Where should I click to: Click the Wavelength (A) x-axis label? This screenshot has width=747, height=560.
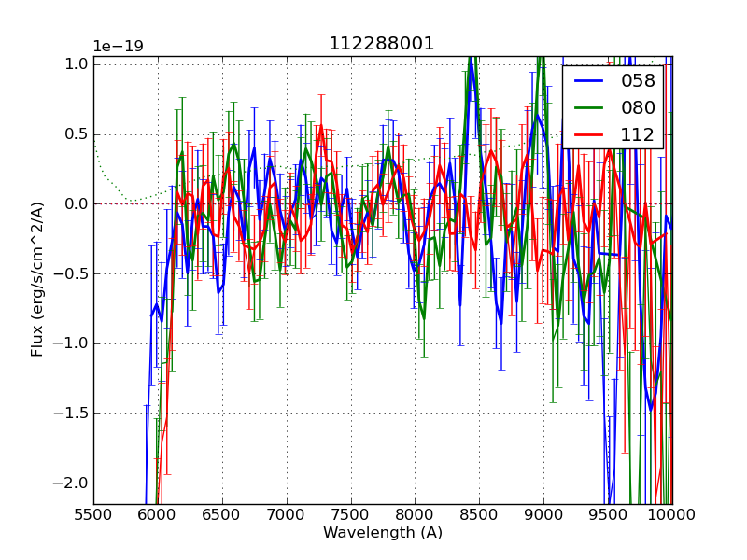pyautogui.click(x=382, y=533)
